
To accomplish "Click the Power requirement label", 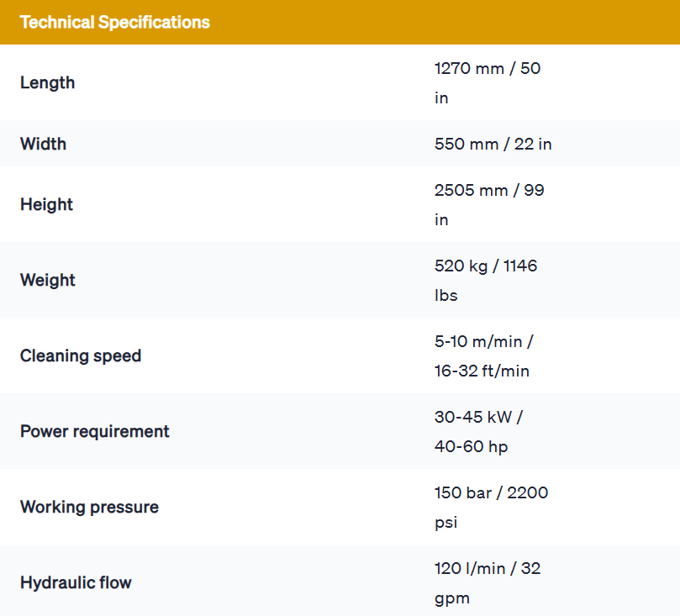I will 95,431.
